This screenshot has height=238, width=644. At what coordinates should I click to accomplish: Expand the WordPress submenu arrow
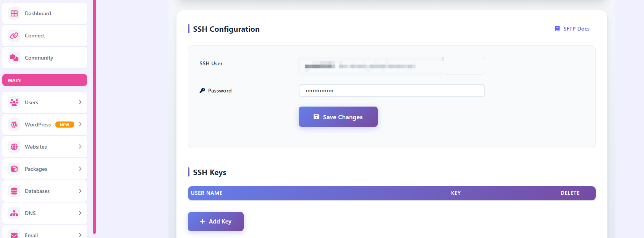[x=80, y=125]
